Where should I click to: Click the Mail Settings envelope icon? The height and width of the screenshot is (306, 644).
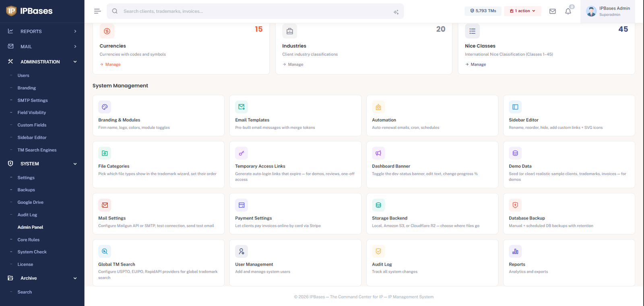click(105, 205)
